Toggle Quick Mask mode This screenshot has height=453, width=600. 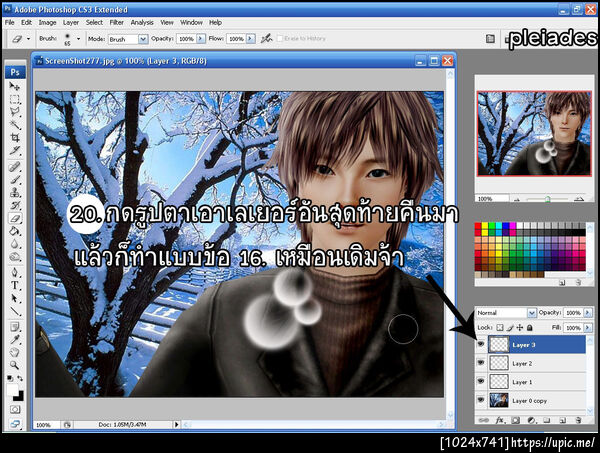[x=15, y=409]
